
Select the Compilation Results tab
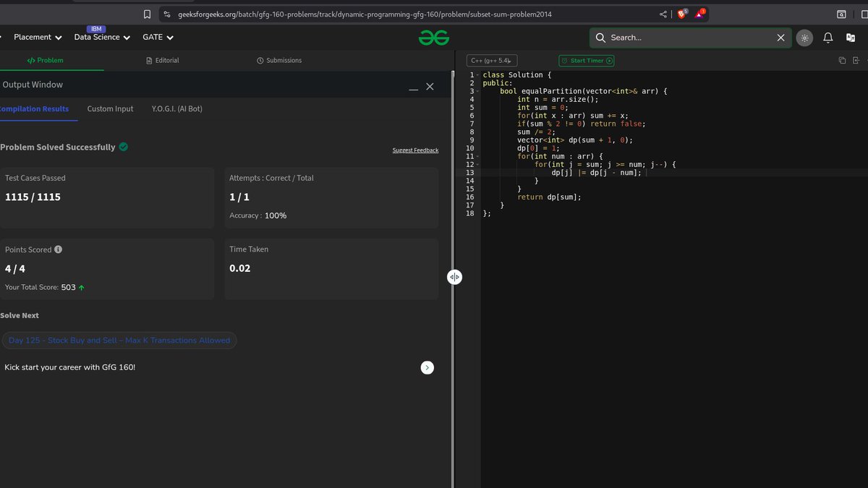[x=34, y=108]
